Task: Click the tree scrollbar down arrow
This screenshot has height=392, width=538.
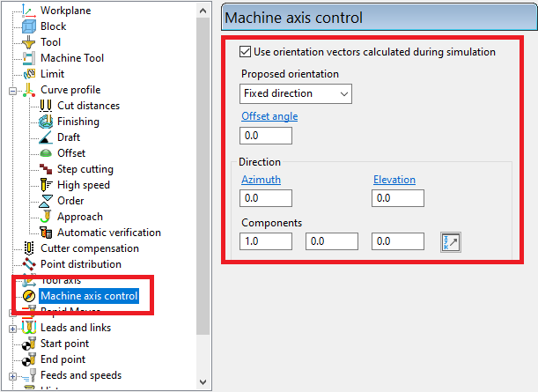Action: click(204, 383)
